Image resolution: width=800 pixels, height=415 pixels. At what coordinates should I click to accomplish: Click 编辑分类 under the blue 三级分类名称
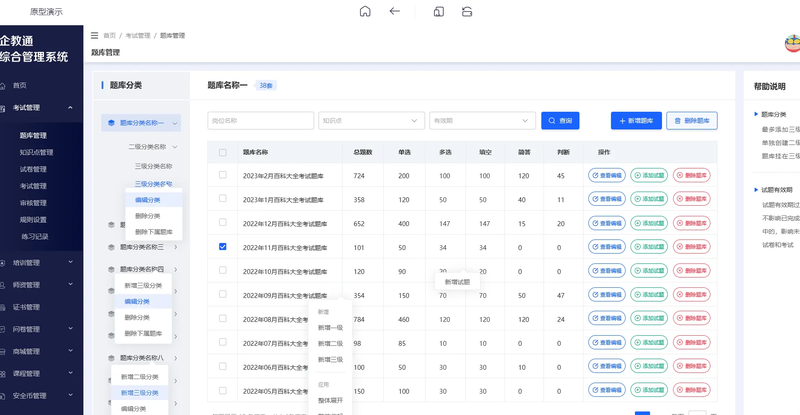coord(154,200)
